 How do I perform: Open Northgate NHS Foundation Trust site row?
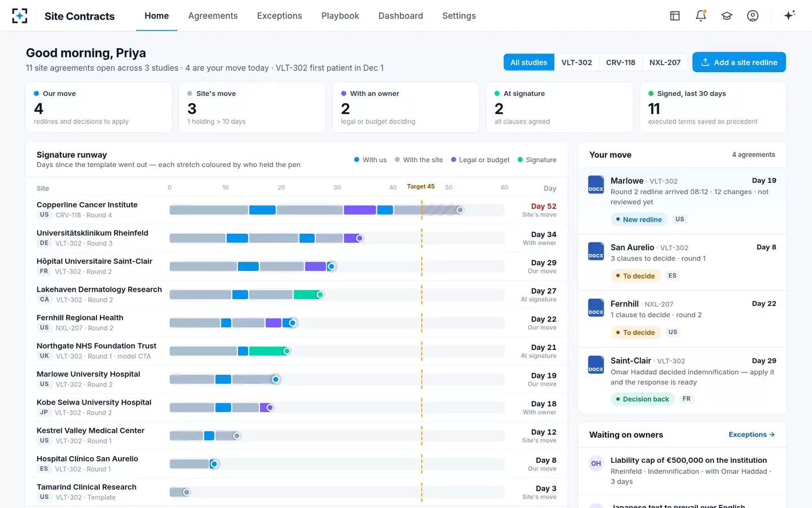(297, 351)
